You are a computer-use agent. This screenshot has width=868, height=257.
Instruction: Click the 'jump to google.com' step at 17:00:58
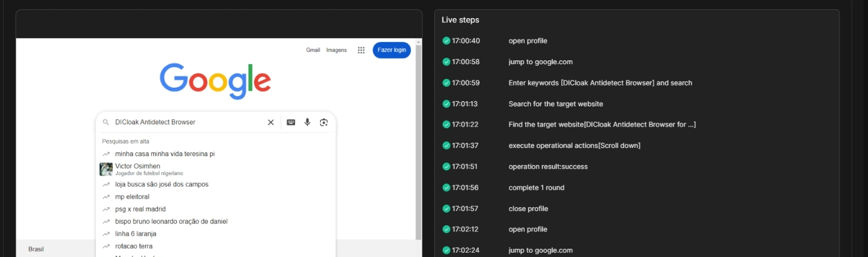[541, 61]
